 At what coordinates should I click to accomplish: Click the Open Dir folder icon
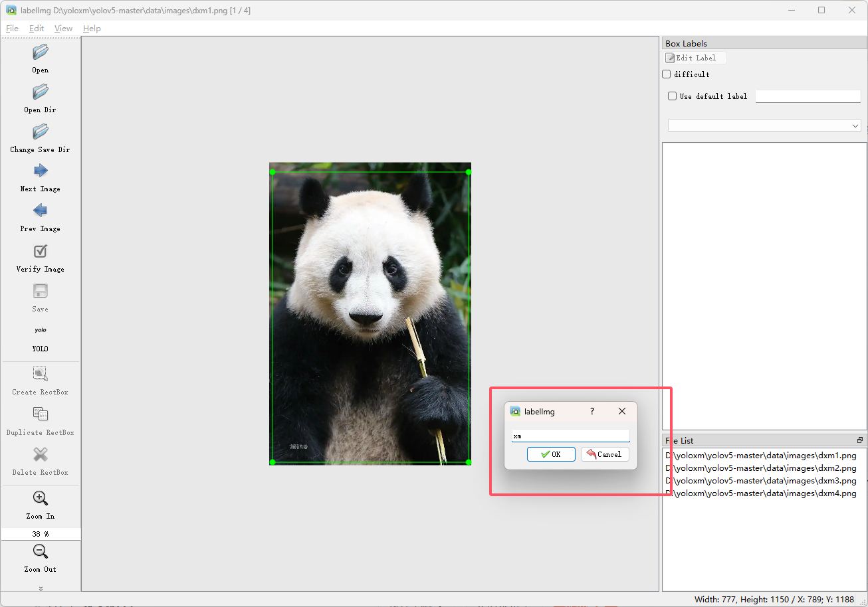tap(41, 92)
